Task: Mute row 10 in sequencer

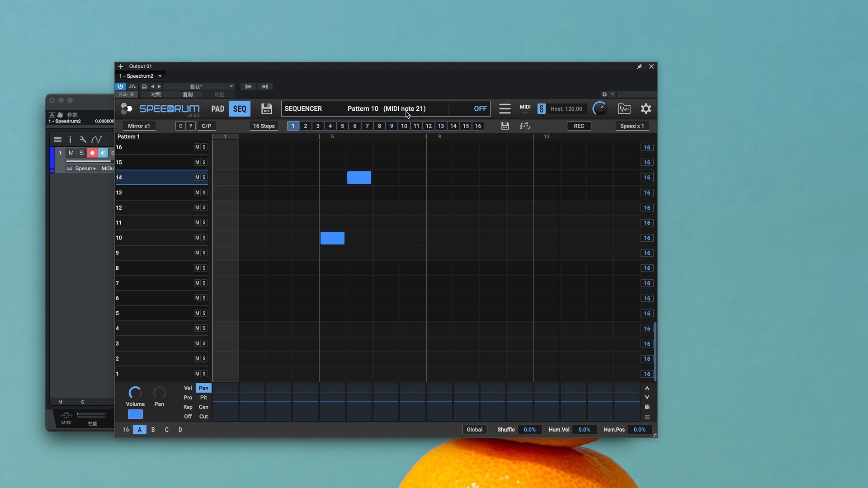Action: [197, 238]
